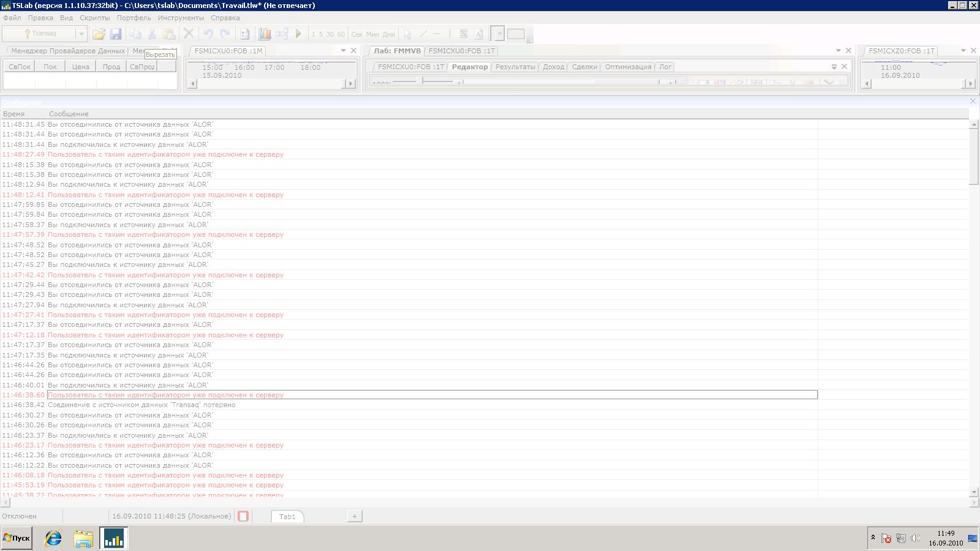Open file with the folder toolbar icon
The image size is (980, 551).
99,34
